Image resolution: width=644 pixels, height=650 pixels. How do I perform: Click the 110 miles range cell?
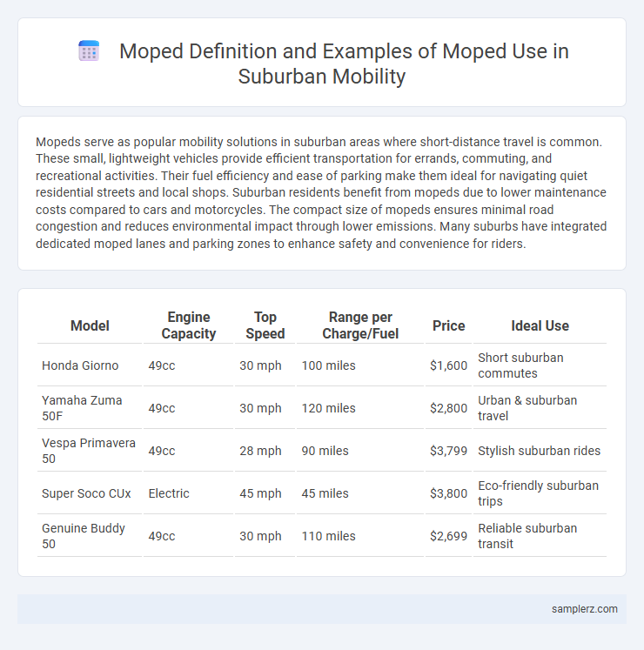[360, 536]
